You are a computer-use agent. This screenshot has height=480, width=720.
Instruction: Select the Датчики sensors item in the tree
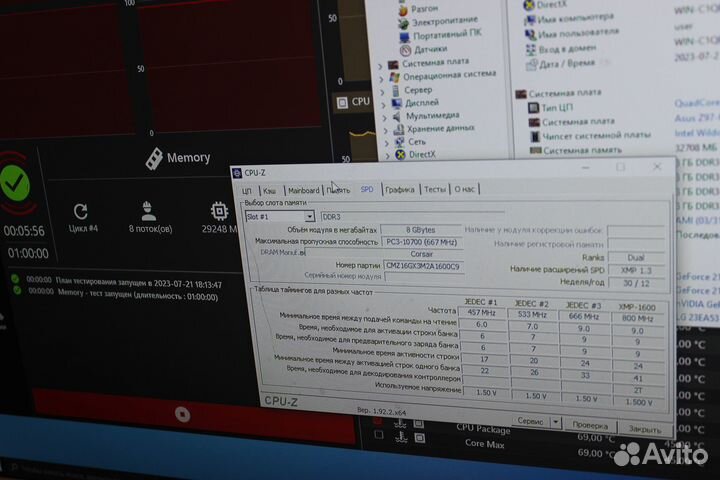pos(430,49)
